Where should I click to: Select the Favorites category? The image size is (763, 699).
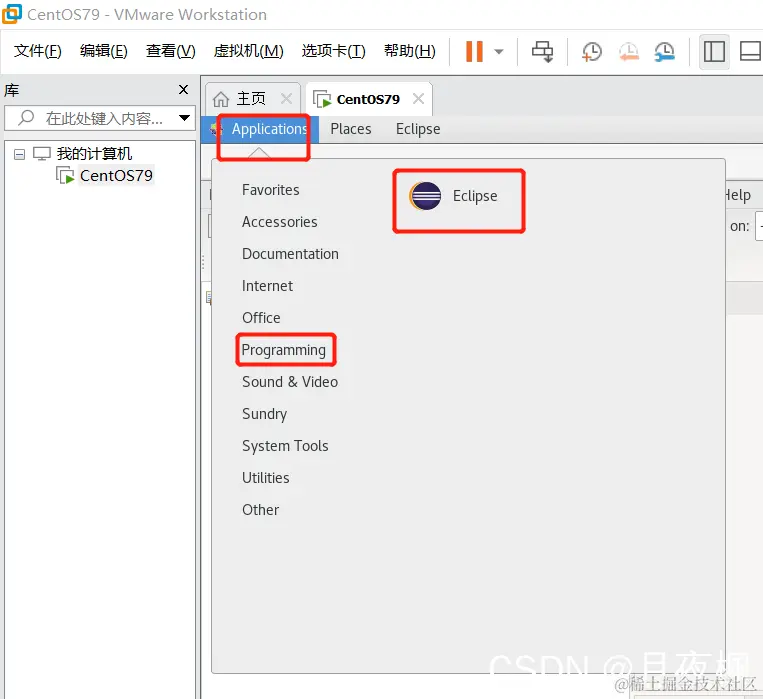271,190
